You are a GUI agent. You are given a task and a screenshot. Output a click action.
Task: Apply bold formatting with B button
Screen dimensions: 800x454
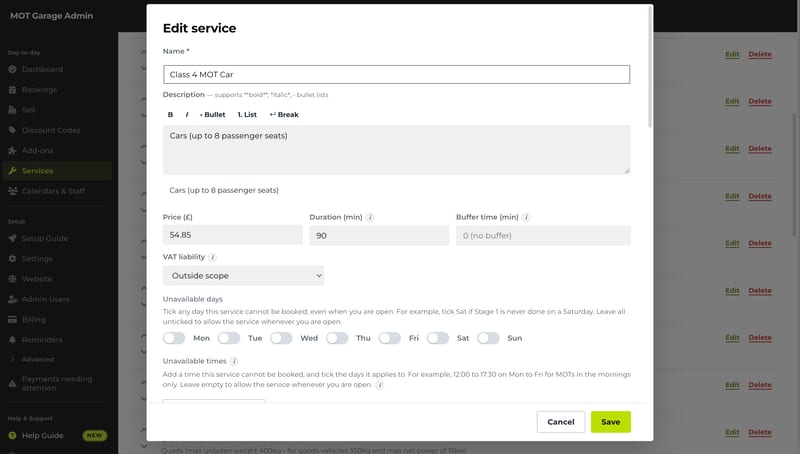(170, 115)
